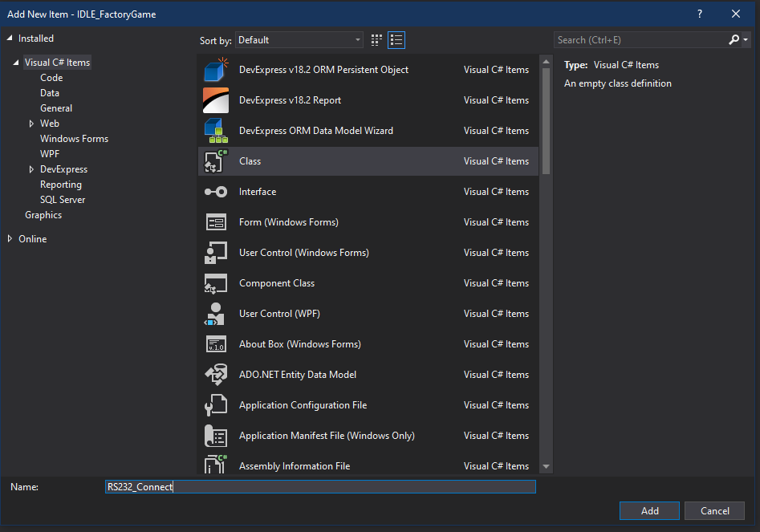Select the Interface template icon

[216, 192]
